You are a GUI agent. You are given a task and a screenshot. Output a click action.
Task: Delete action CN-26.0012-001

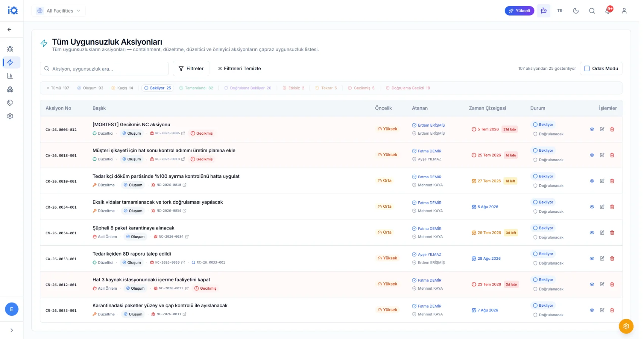(612, 284)
